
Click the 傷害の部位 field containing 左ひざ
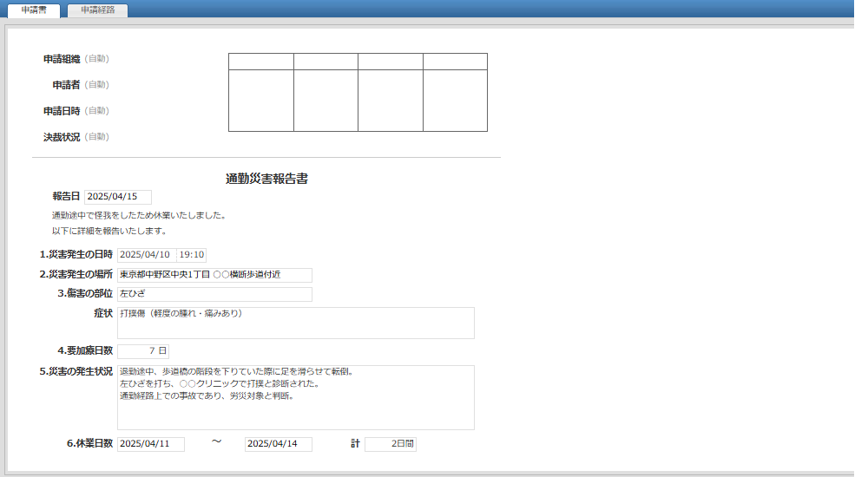tap(214, 294)
